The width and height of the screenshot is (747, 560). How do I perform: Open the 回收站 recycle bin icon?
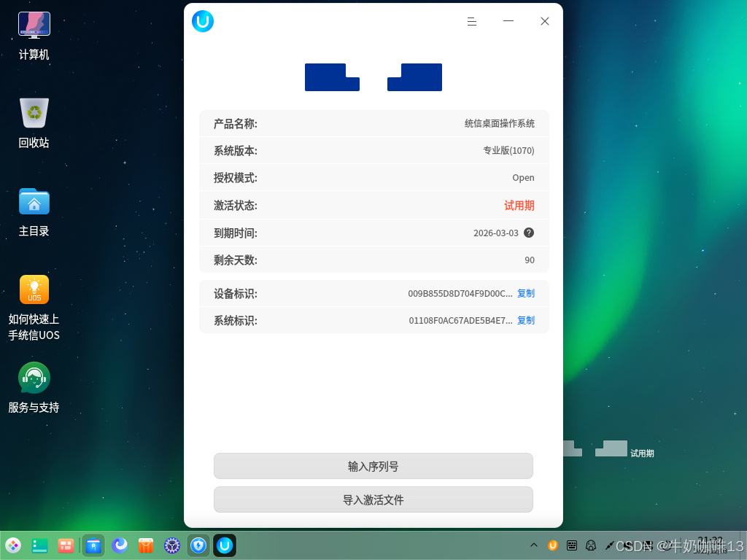pyautogui.click(x=34, y=123)
